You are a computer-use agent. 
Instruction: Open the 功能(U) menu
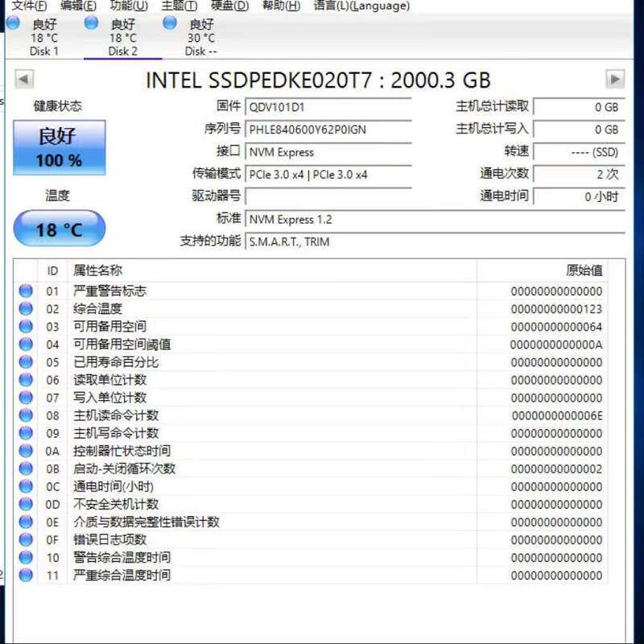[x=129, y=6]
